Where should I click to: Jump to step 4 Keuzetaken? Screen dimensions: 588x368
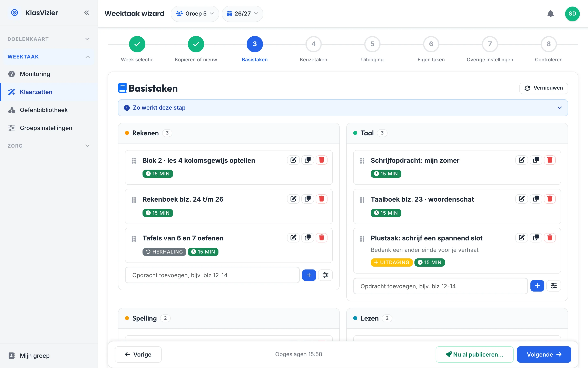[313, 44]
